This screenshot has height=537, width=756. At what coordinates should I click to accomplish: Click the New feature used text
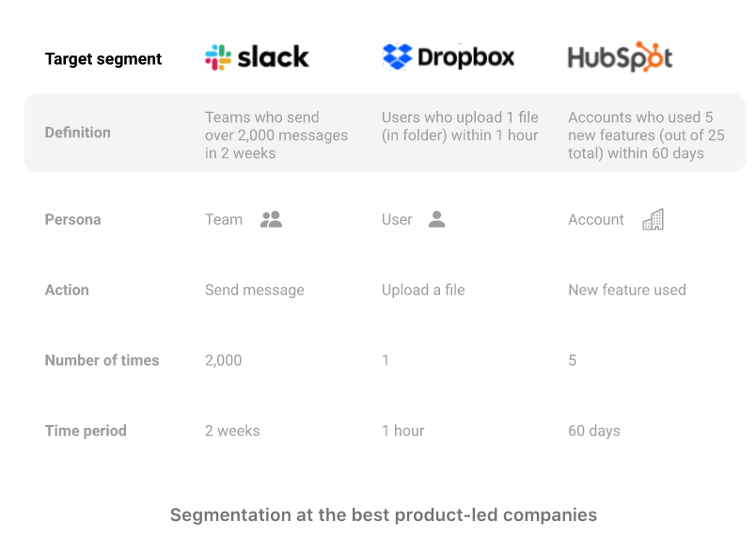[x=627, y=290]
